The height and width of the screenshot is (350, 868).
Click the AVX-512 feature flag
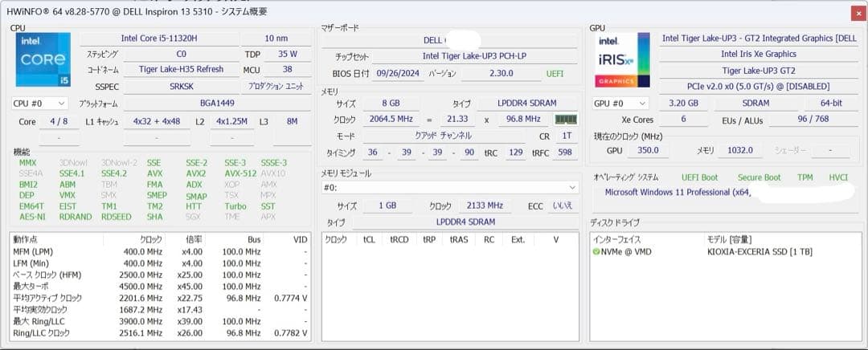240,173
